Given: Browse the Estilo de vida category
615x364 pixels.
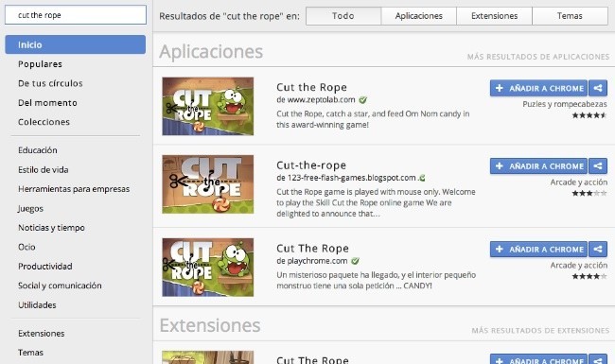Looking at the screenshot, I should (x=44, y=169).
